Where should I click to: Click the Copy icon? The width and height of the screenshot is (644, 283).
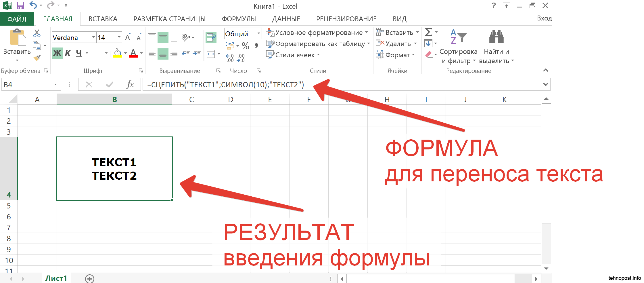[37, 45]
